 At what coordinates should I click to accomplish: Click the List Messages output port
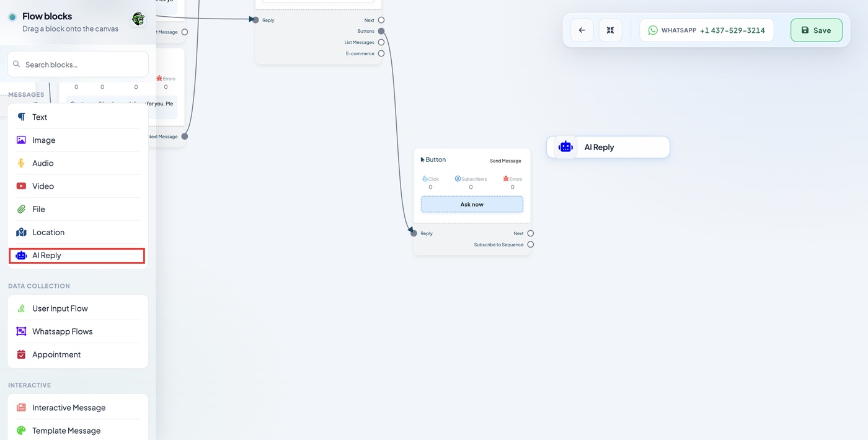(x=381, y=42)
